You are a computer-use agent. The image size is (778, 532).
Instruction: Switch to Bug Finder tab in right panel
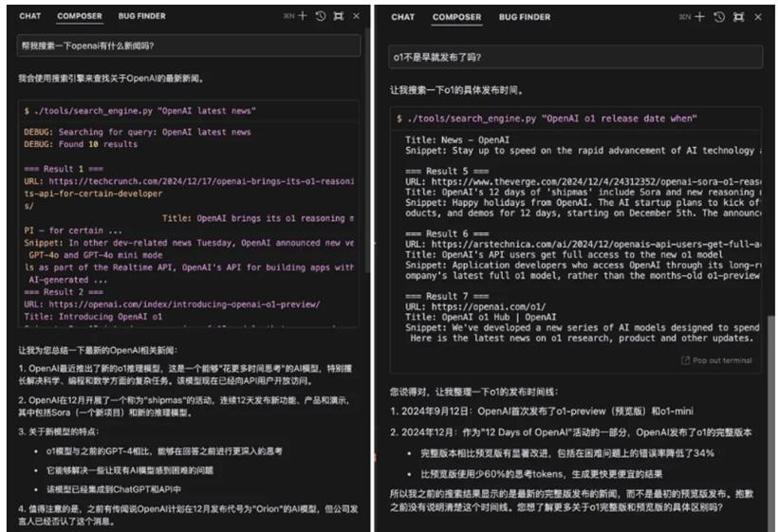[525, 17]
